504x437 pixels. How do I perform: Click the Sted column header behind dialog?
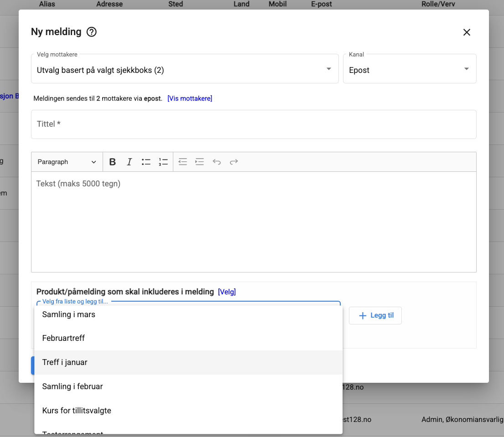tap(176, 4)
